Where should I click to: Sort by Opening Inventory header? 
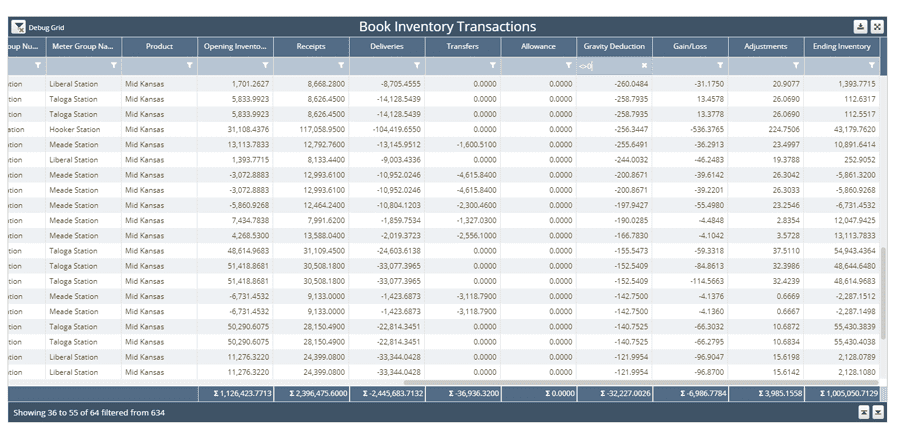click(235, 47)
